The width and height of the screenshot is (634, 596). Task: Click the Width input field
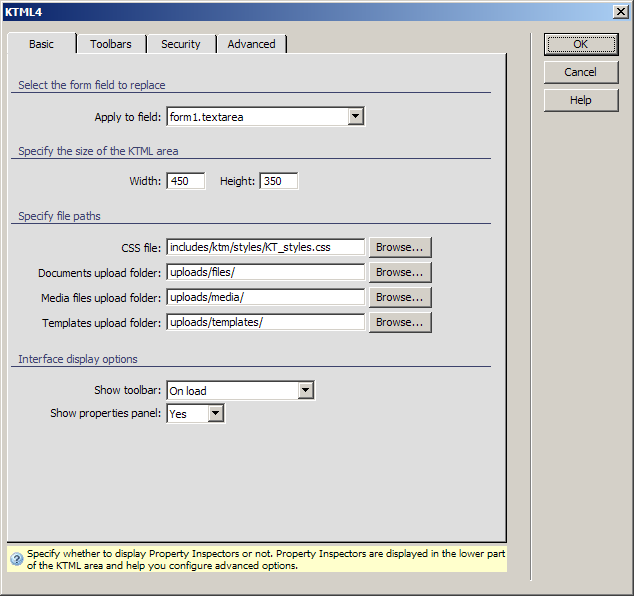click(x=186, y=181)
